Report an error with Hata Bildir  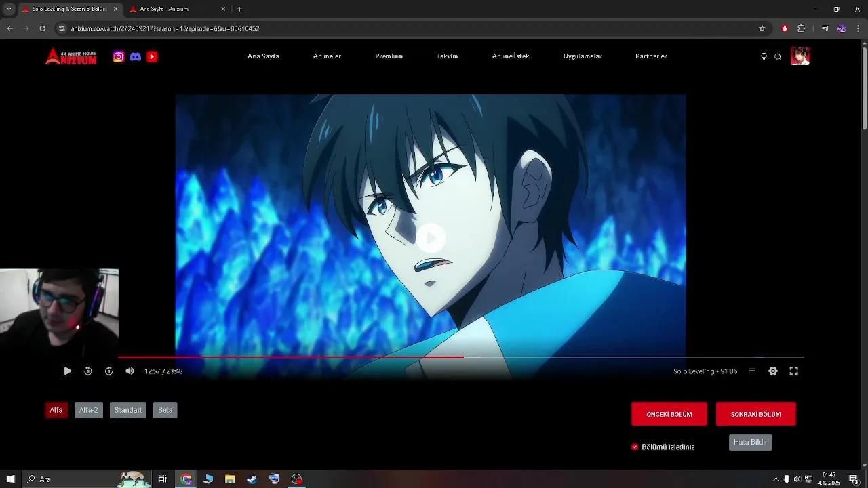tap(751, 442)
